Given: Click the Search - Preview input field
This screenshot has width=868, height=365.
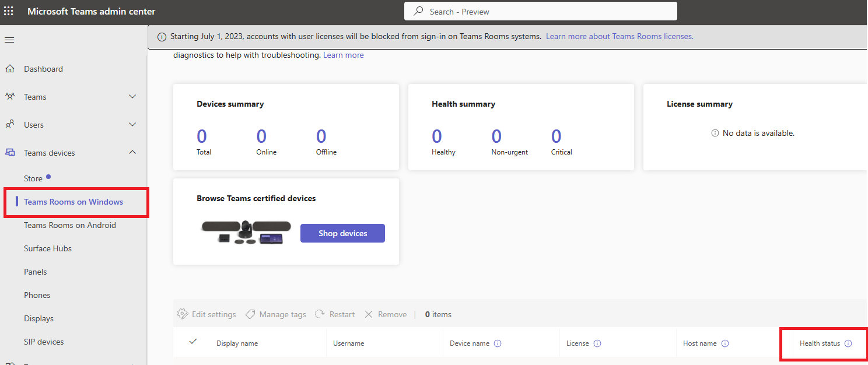Looking at the screenshot, I should coord(541,11).
